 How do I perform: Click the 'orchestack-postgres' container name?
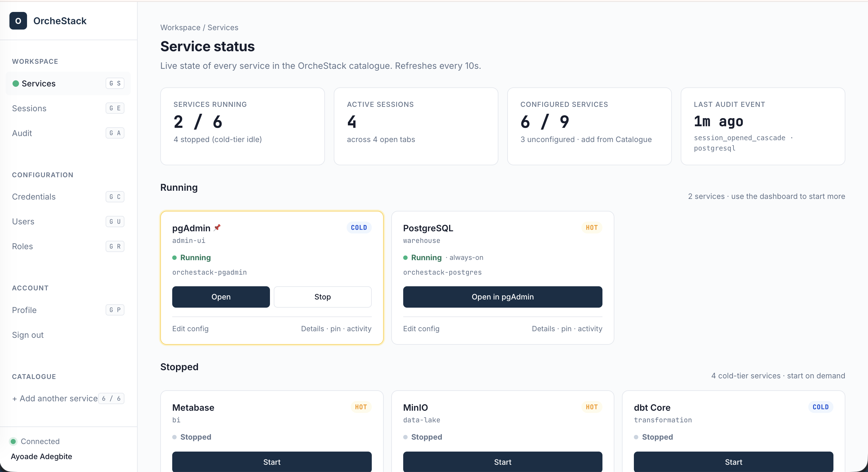point(442,272)
